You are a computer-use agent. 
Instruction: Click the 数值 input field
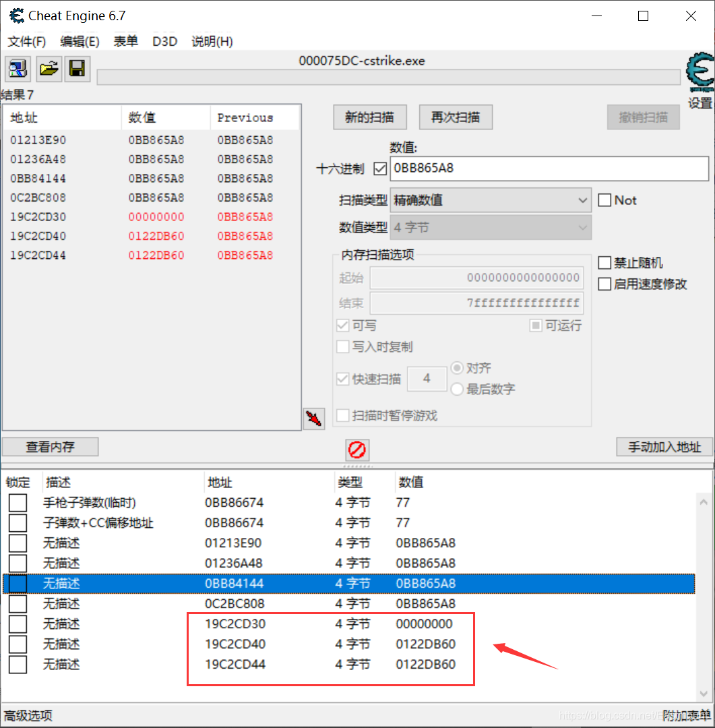pyautogui.click(x=549, y=168)
